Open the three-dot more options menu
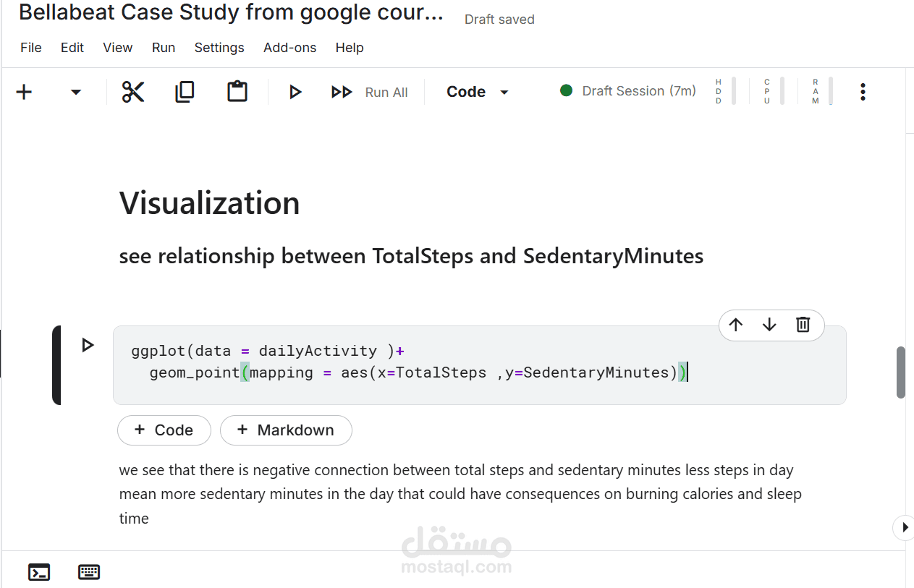Image resolution: width=914 pixels, height=588 pixels. coord(863,92)
